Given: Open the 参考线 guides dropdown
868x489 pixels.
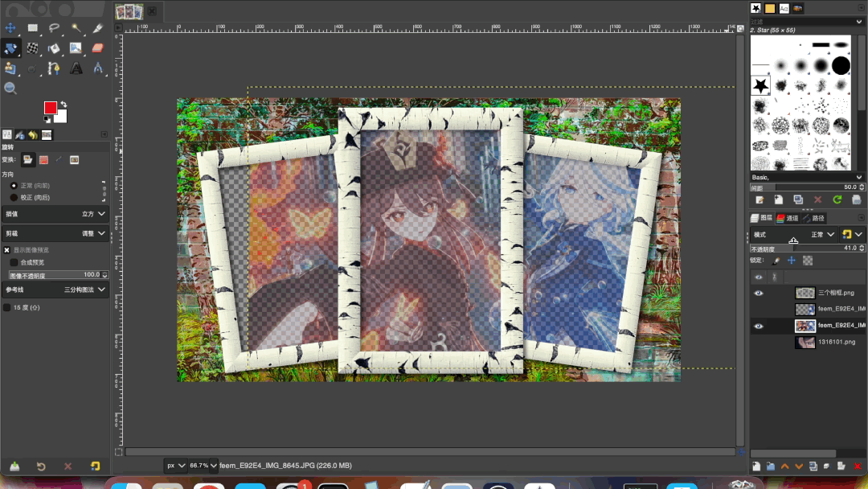Looking at the screenshot, I should 55,290.
